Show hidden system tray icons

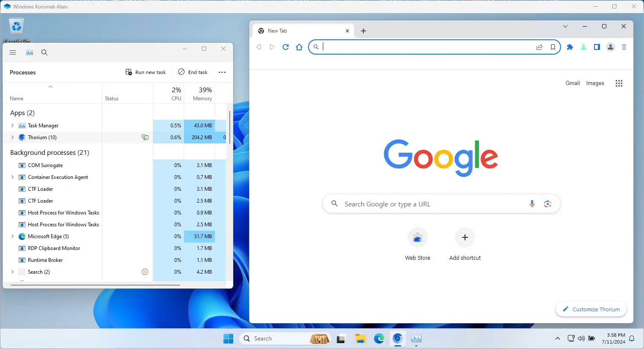558,338
